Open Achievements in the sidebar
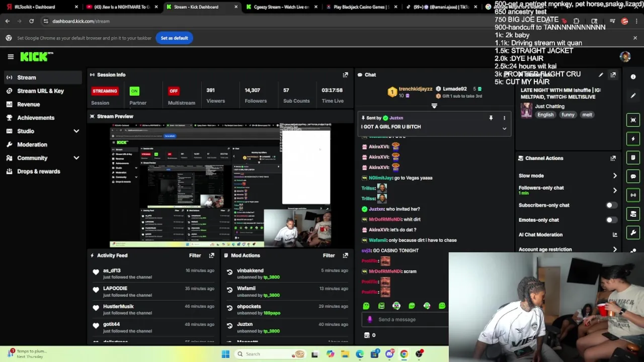 pyautogui.click(x=43, y=118)
